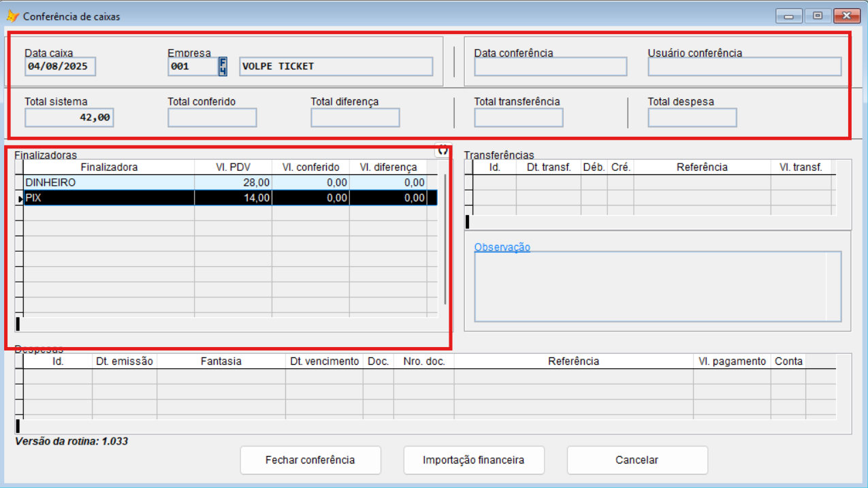Open Importação financeira
Image resolution: width=868 pixels, height=488 pixels.
tap(473, 460)
